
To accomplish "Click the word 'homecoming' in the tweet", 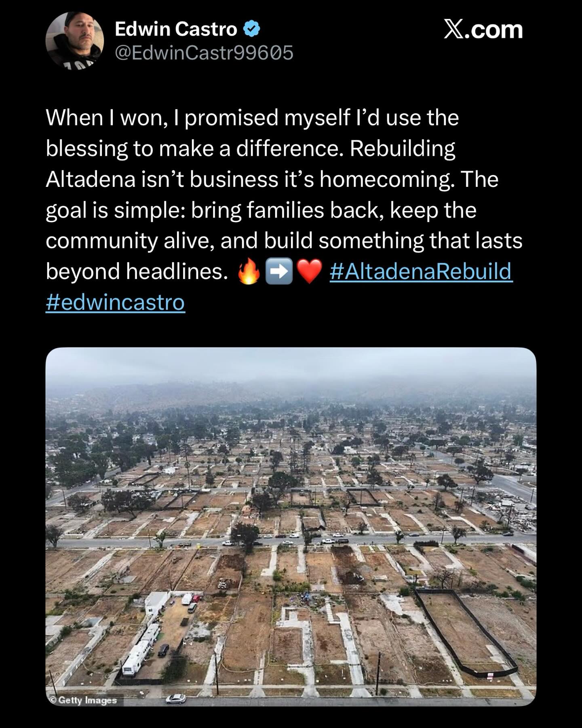I will (x=386, y=180).
